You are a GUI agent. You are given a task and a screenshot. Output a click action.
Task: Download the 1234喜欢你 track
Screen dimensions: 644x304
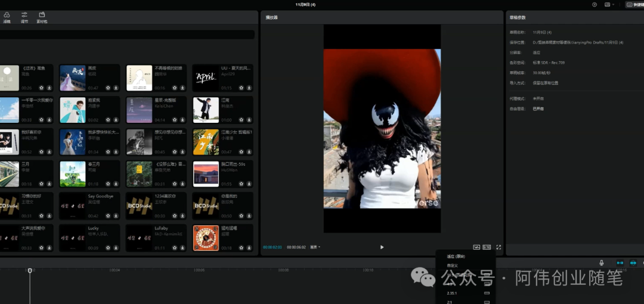tap(182, 216)
